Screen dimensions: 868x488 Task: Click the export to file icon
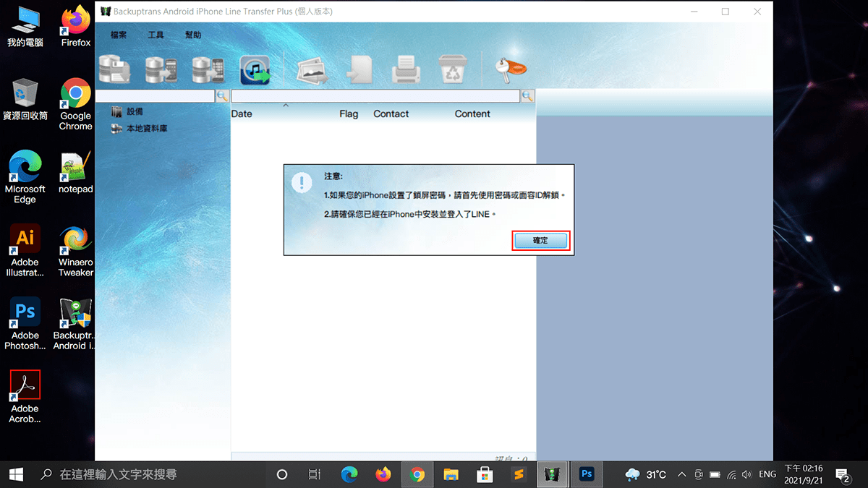[x=359, y=70]
